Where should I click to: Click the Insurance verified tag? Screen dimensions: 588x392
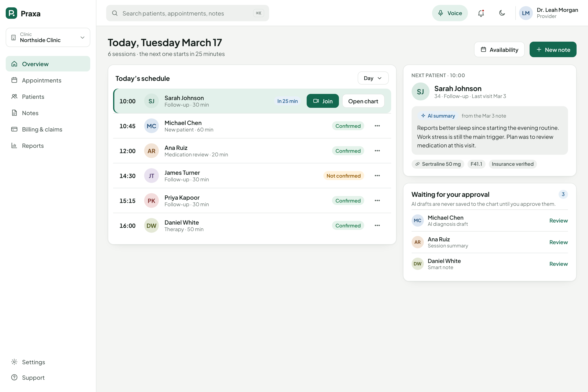pyautogui.click(x=512, y=164)
